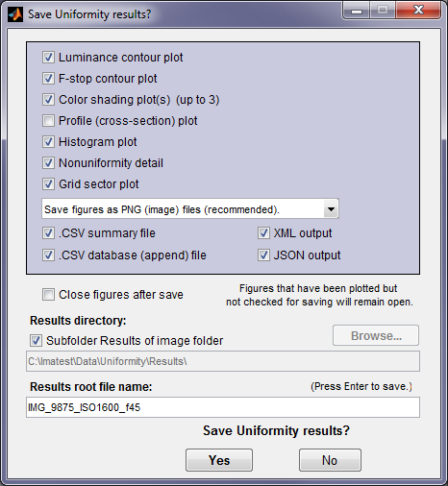Toggle F-stop contour plot checkbox
Viewport: 448px width, 486px height.
[48, 79]
